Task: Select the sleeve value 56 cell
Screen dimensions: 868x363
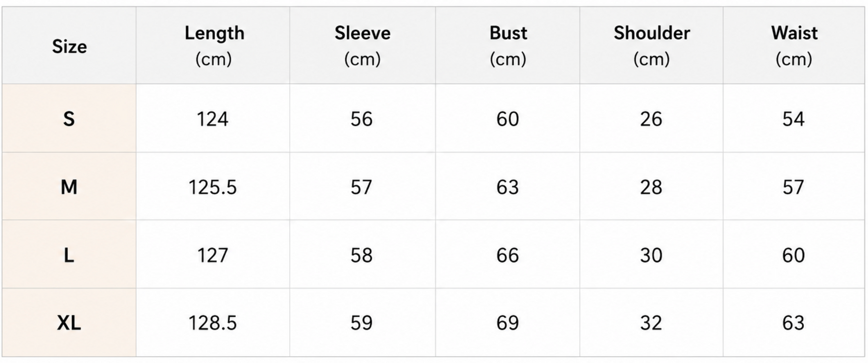Action: point(363,119)
